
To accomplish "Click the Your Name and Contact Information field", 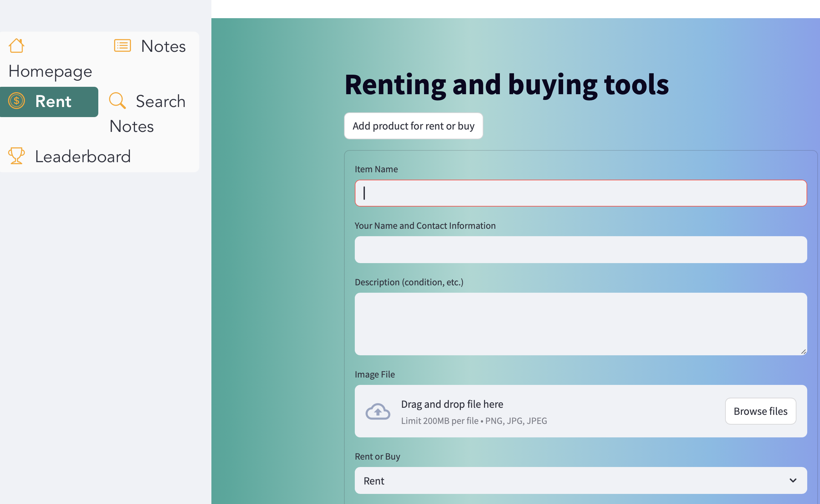I will pyautogui.click(x=581, y=250).
